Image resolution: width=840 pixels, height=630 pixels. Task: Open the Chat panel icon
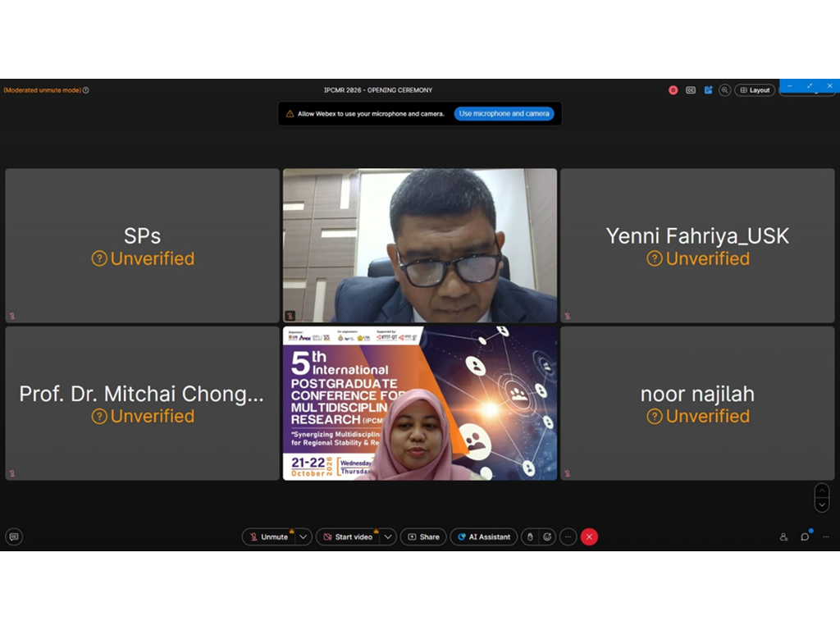click(x=805, y=536)
